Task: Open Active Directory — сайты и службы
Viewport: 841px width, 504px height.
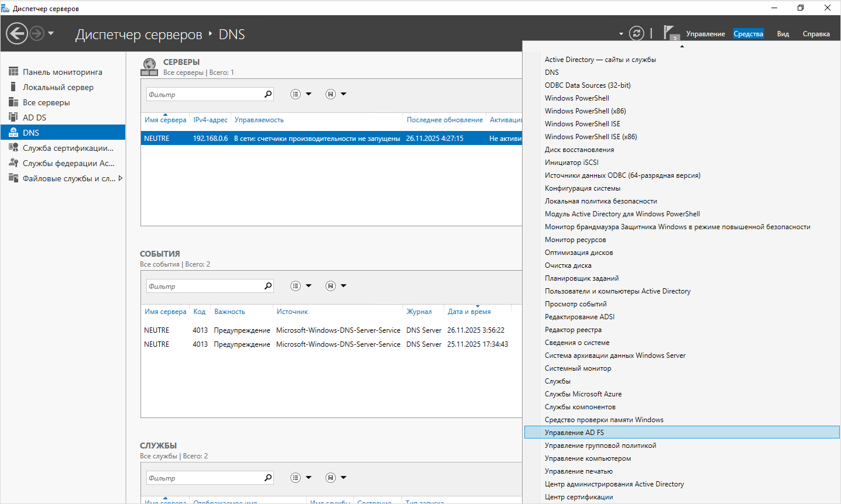Action: point(600,60)
